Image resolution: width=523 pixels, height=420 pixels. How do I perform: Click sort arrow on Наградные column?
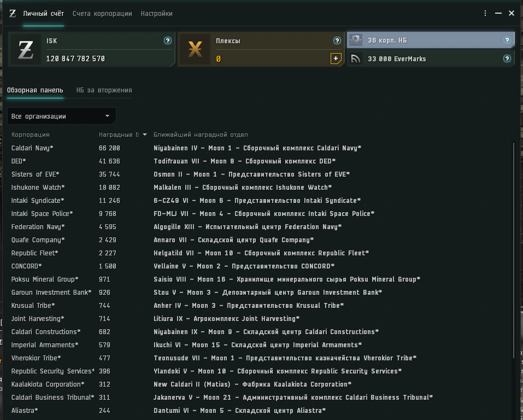pos(145,135)
